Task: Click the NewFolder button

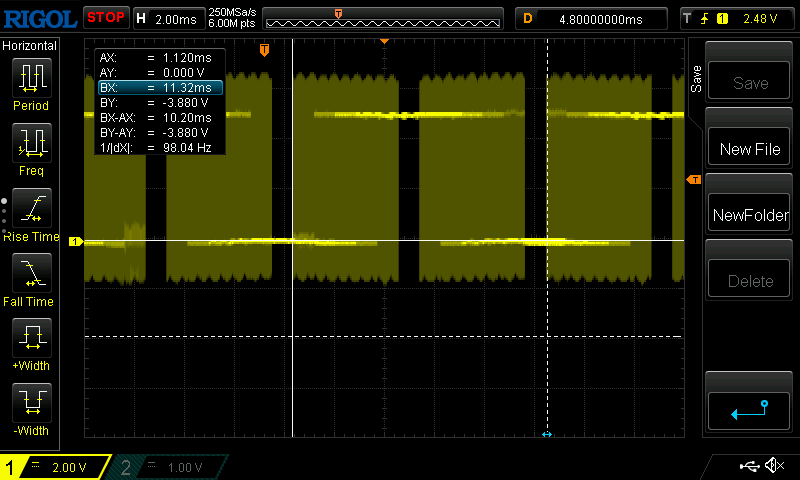Action: pyautogui.click(x=749, y=214)
